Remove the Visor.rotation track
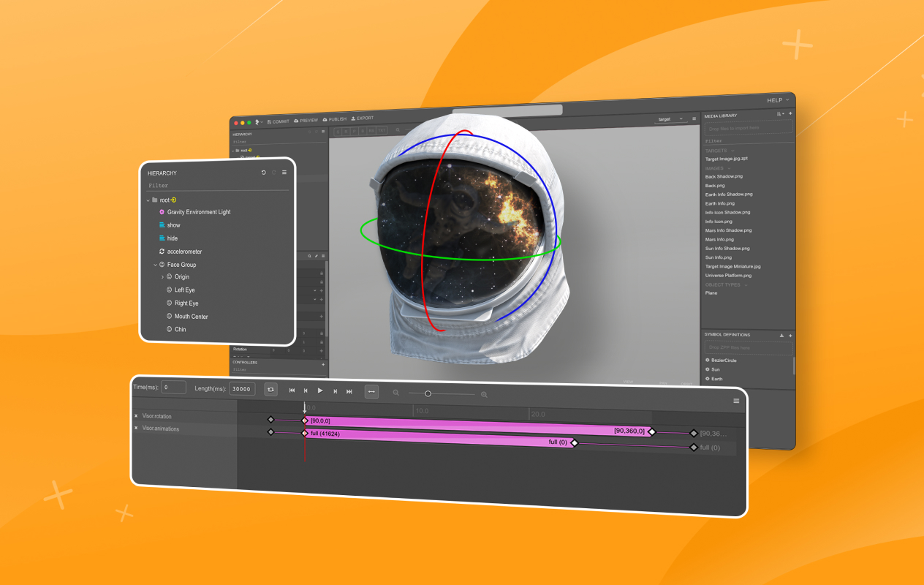The image size is (924, 585). point(136,416)
